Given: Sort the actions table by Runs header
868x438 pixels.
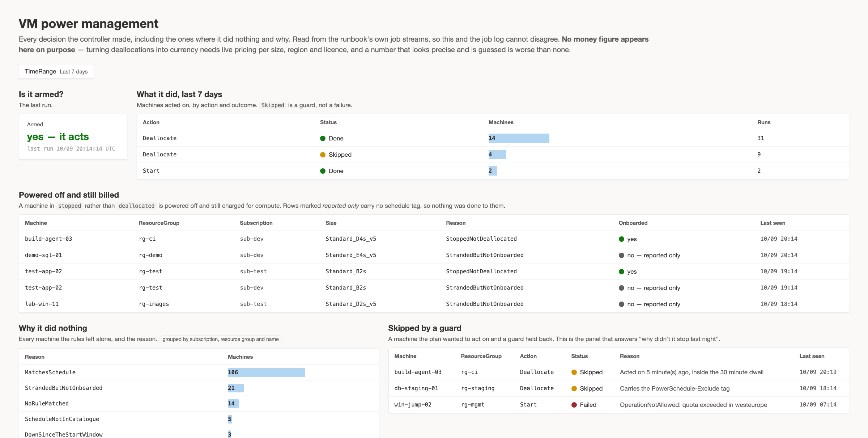Looking at the screenshot, I should [764, 122].
